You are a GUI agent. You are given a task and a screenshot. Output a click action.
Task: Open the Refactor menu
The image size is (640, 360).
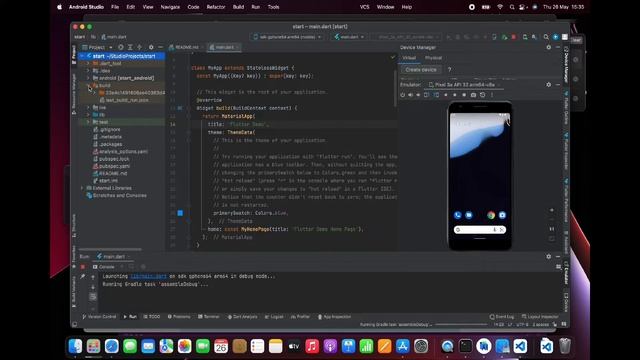pos(216,7)
